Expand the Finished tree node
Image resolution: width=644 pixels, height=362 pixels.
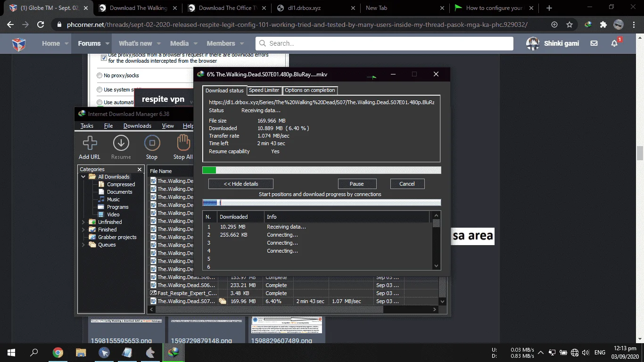(83, 230)
